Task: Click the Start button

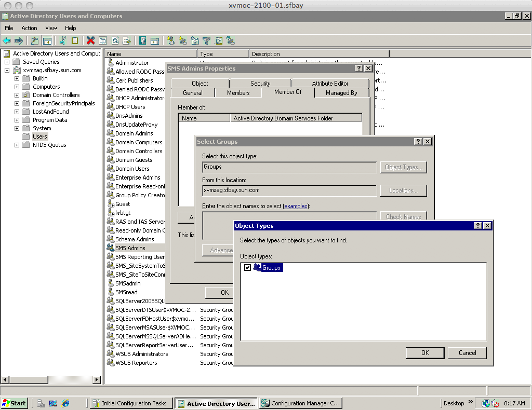Action: (14, 403)
